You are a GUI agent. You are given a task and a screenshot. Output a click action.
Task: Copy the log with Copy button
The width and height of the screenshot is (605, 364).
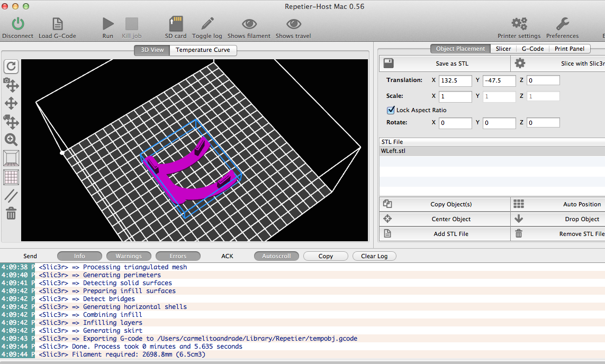coord(326,256)
